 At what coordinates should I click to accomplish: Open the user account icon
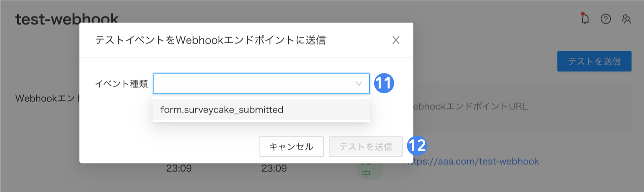[x=626, y=19]
